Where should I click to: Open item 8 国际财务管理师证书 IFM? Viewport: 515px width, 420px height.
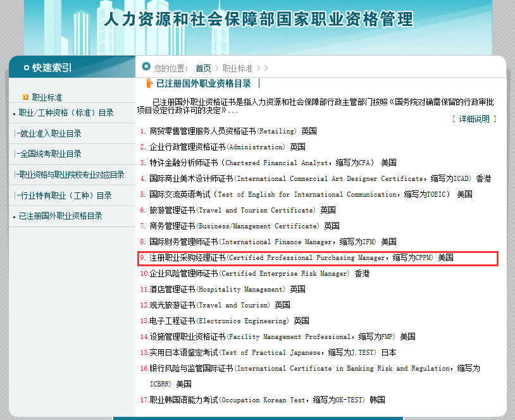click(x=273, y=242)
